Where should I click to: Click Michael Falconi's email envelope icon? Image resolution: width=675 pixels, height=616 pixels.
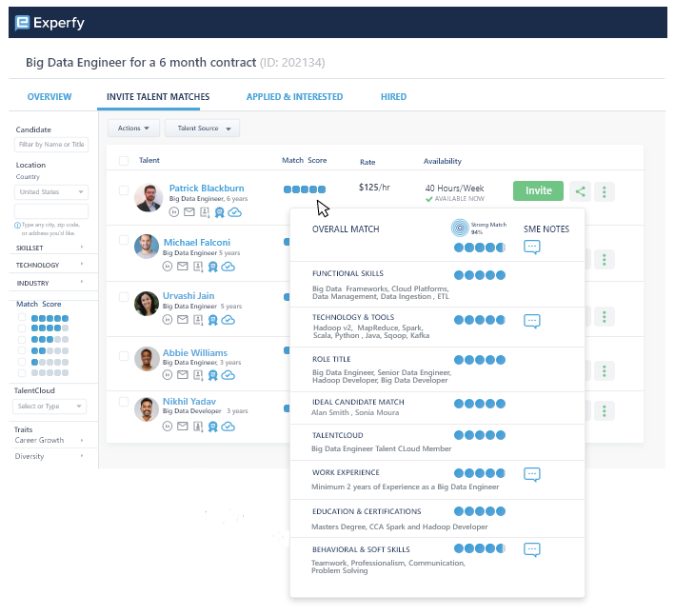(183, 266)
